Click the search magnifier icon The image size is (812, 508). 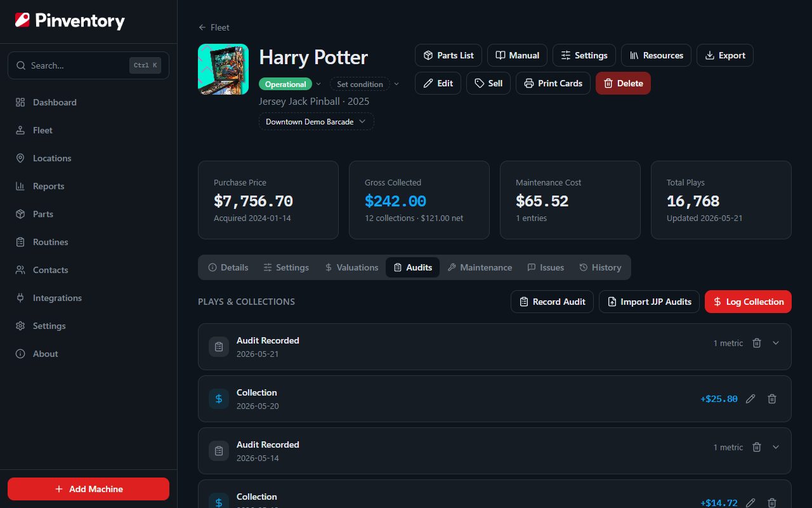coord(21,65)
